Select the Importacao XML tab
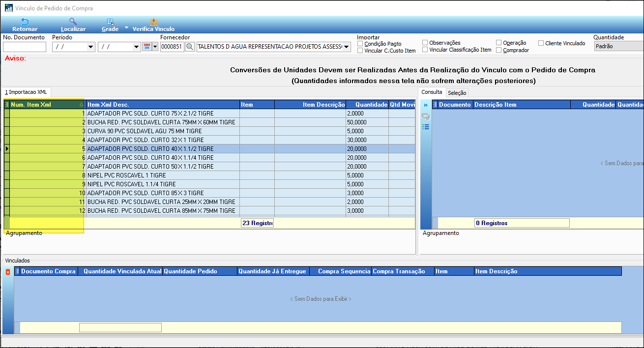The height and width of the screenshot is (348, 644). [26, 92]
